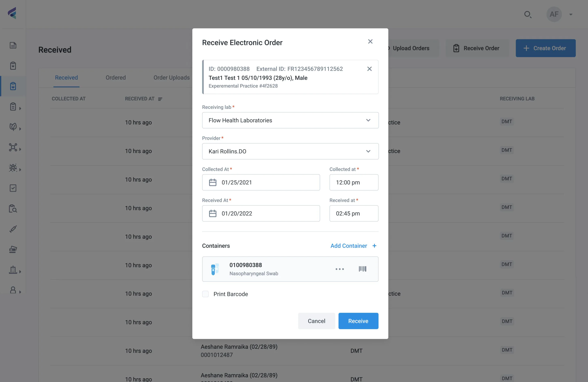
Task: Open the clipboard search sidebar icon
Action: (x=13, y=208)
